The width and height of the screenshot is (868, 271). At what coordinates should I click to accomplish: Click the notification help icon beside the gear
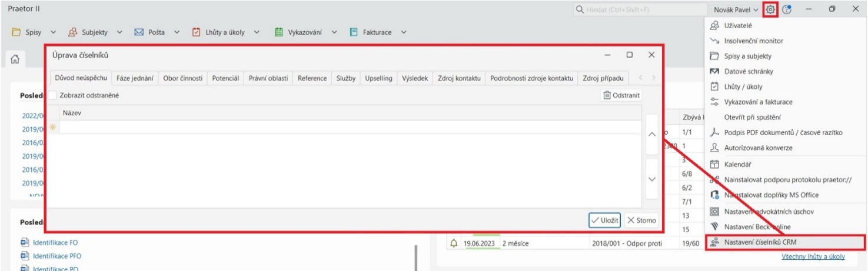(x=787, y=9)
